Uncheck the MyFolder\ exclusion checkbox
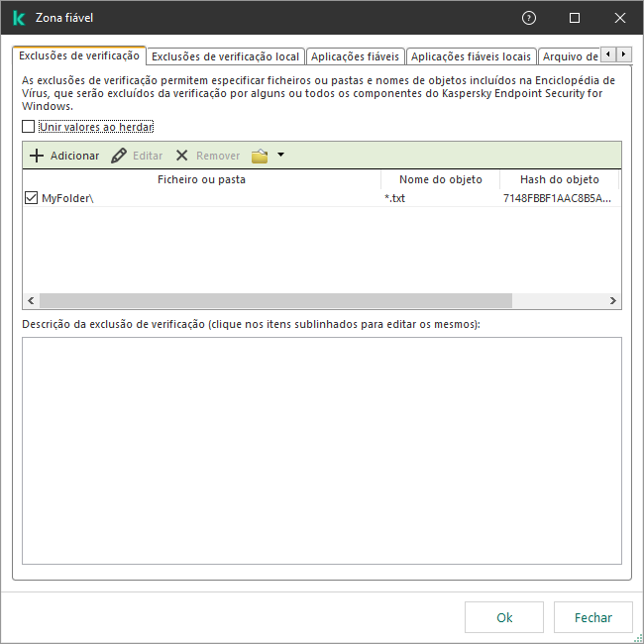The width and height of the screenshot is (644, 644). 31,198
